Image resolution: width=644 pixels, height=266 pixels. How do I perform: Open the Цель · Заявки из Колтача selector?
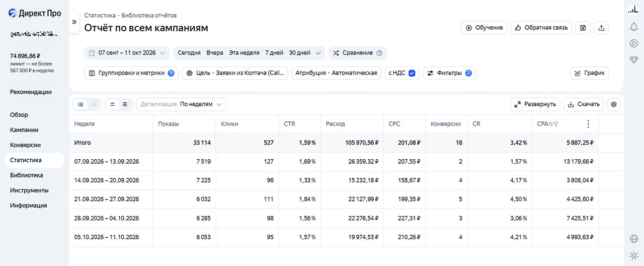(x=235, y=73)
